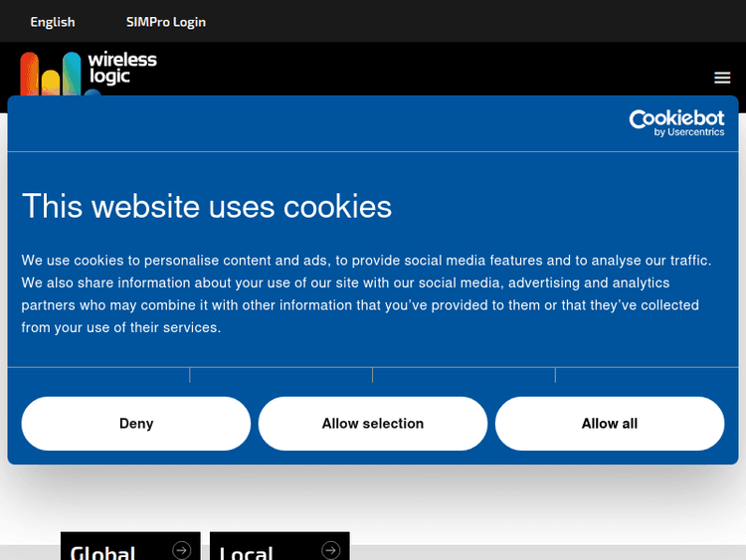Click the 'by Usercentrics' tagline

point(688,133)
